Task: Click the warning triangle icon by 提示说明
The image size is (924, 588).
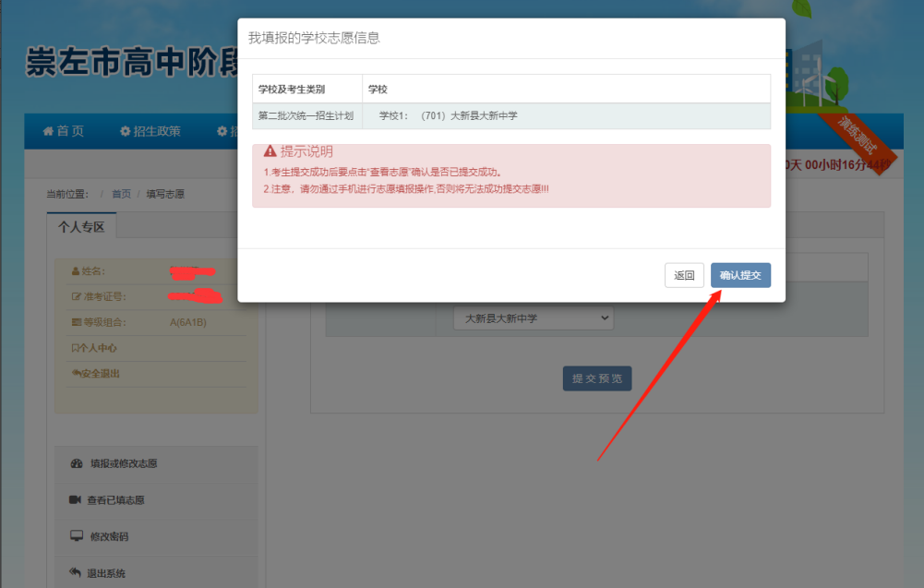Action: pos(270,151)
